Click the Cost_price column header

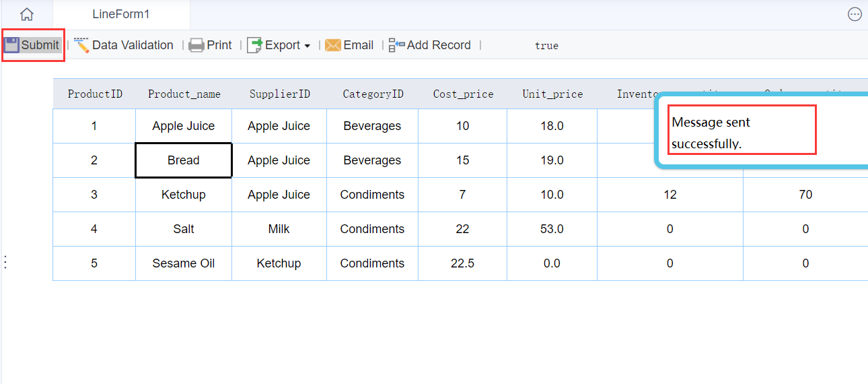(x=463, y=94)
